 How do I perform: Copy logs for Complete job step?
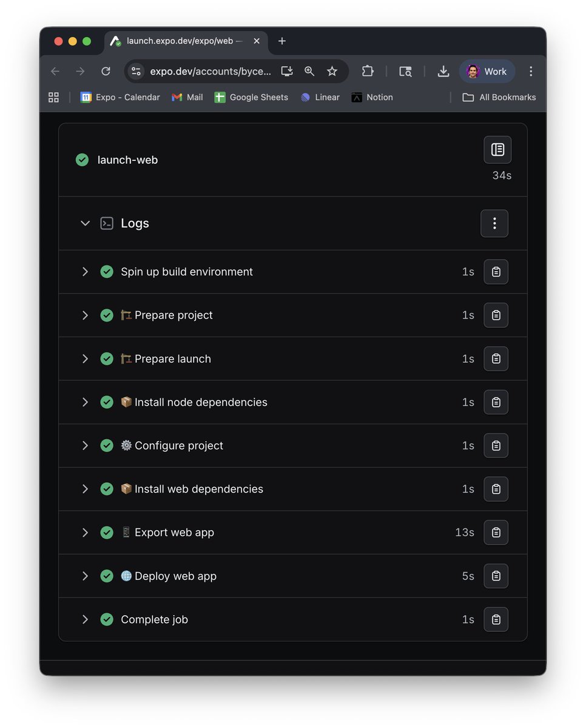[x=496, y=619]
